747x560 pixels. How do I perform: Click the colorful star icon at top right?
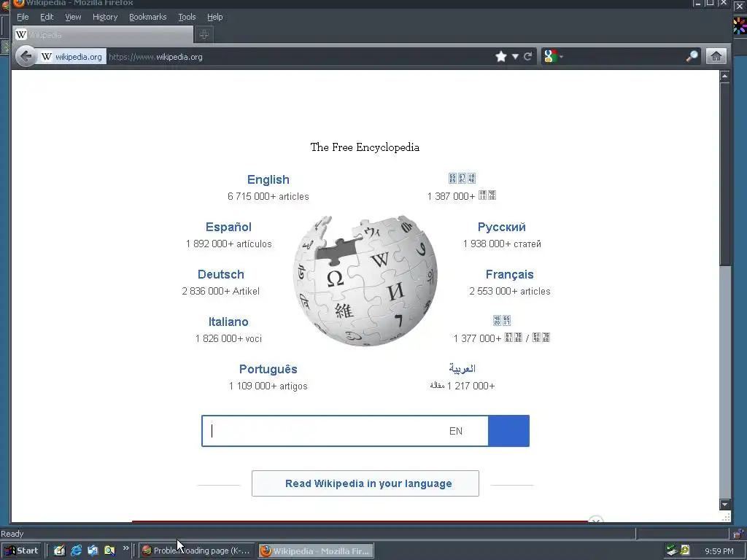740,26
